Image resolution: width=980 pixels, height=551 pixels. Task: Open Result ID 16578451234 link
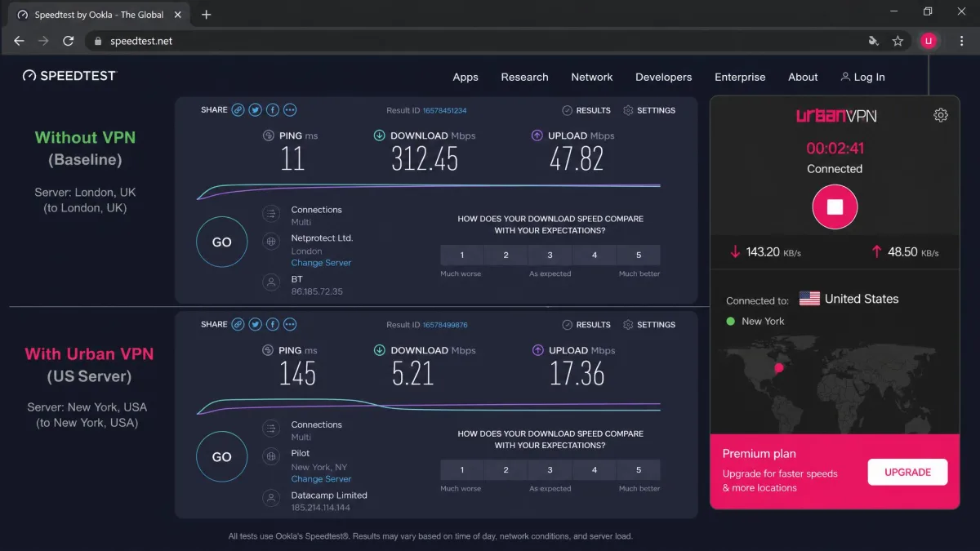444,110
